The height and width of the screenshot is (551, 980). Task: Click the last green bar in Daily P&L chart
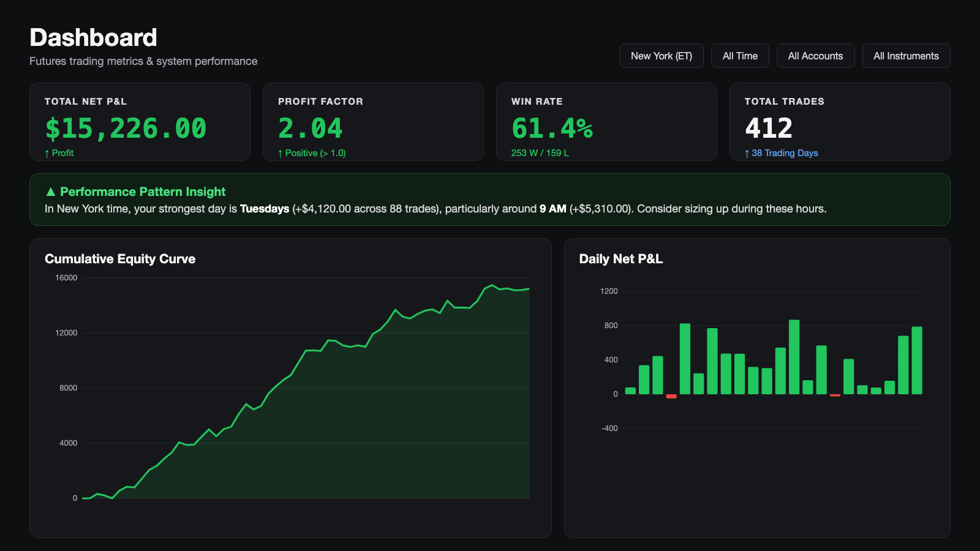click(917, 361)
